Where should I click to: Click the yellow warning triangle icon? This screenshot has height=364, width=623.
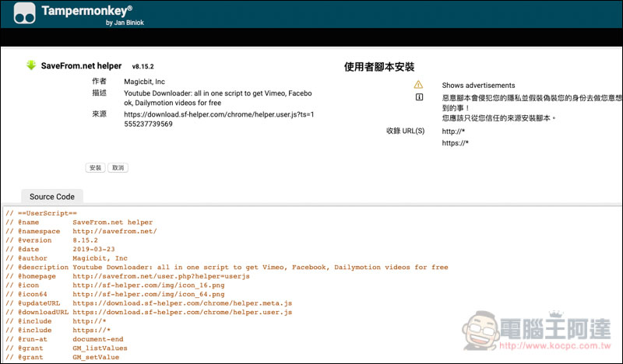[x=418, y=85]
